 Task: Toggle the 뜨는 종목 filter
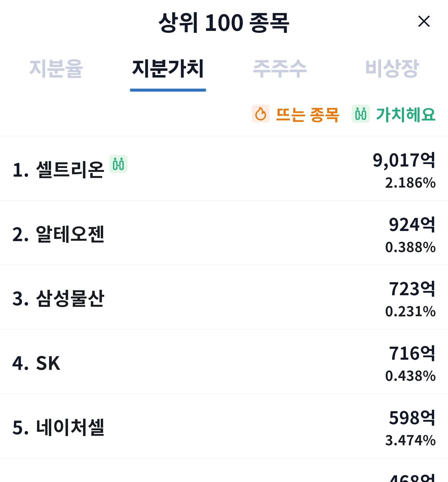coord(307,115)
